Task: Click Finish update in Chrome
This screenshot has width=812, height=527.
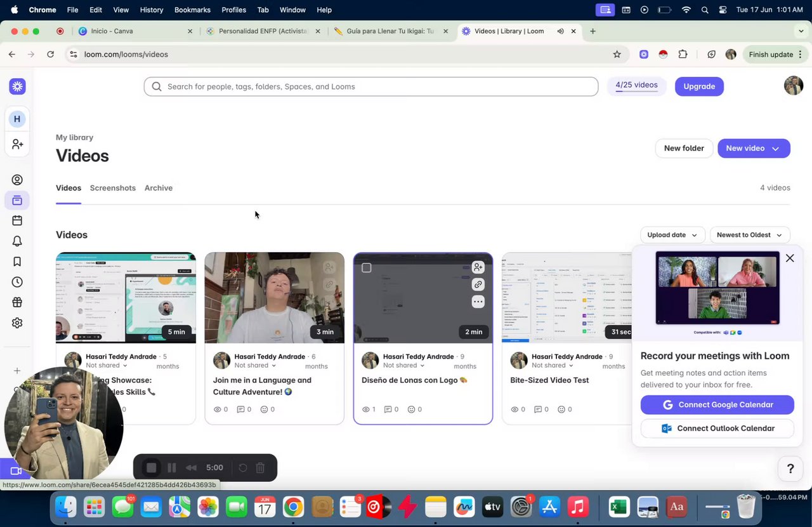Action: point(771,55)
